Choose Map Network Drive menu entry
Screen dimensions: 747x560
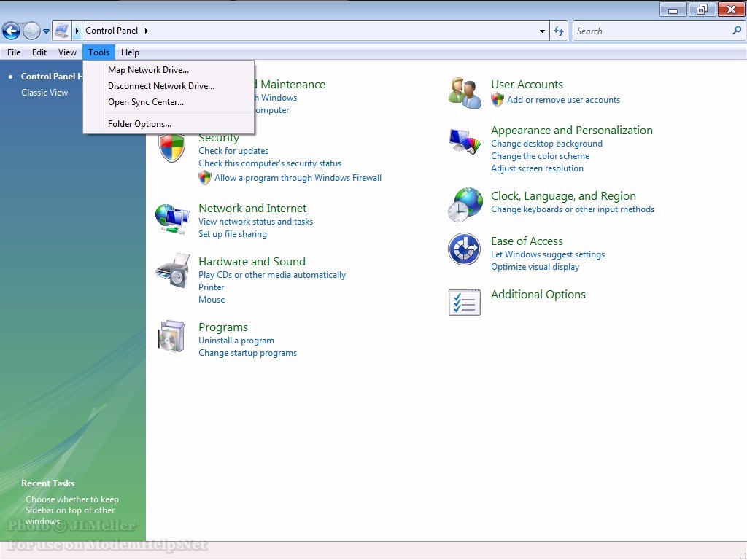pyautogui.click(x=148, y=70)
